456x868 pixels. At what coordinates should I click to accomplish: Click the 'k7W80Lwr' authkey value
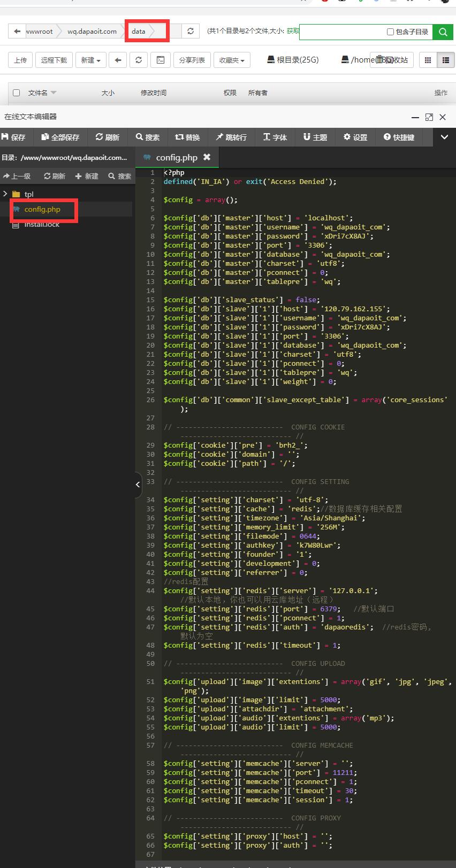coord(318,546)
